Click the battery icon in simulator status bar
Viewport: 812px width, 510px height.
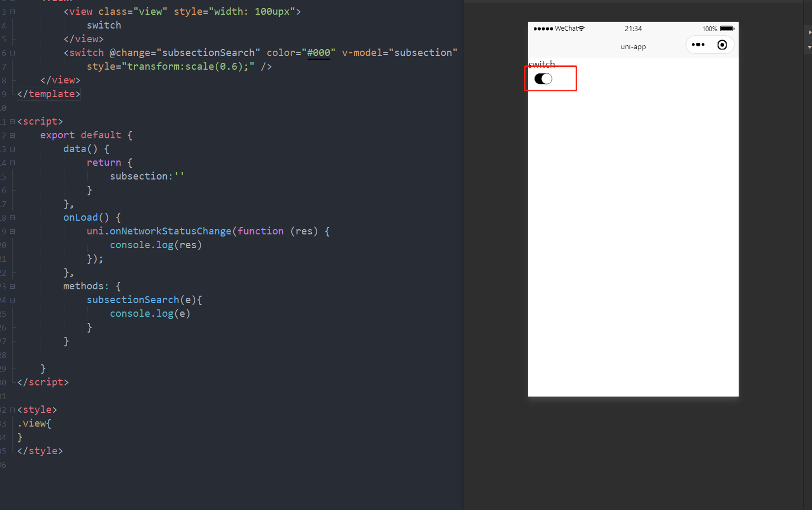(x=727, y=29)
